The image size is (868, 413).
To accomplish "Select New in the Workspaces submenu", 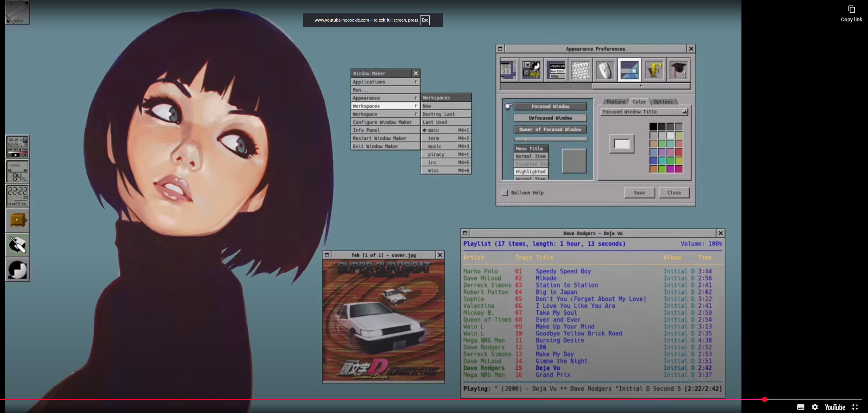I will click(446, 106).
